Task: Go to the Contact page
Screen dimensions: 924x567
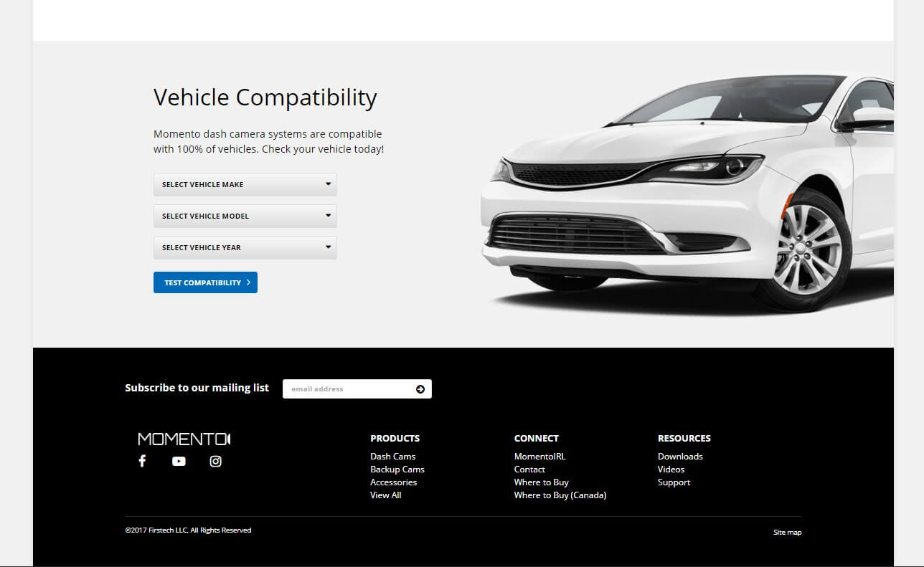Action: click(529, 469)
